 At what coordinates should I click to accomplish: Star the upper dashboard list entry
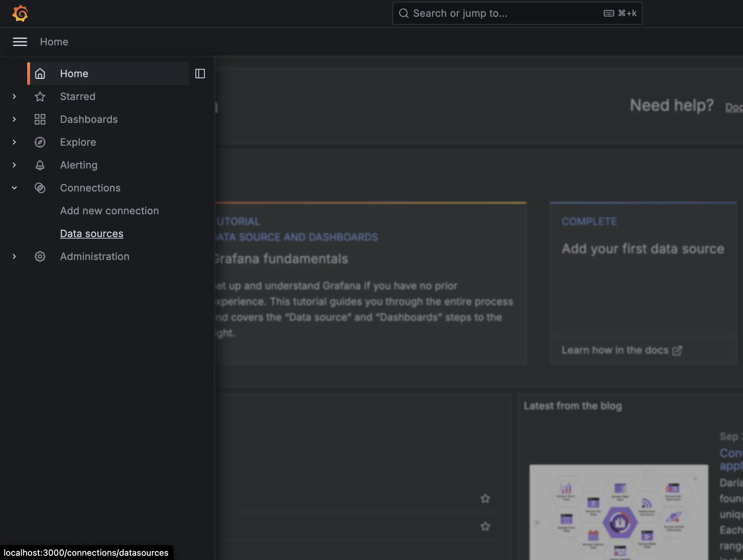(x=485, y=498)
